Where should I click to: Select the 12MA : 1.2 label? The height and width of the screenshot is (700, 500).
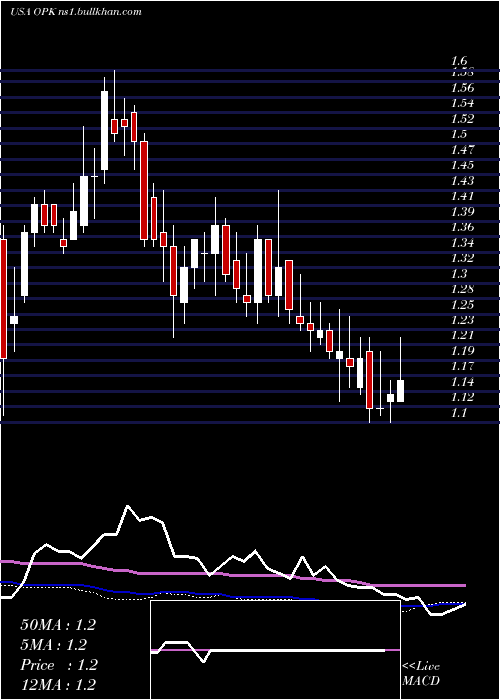(x=58, y=685)
